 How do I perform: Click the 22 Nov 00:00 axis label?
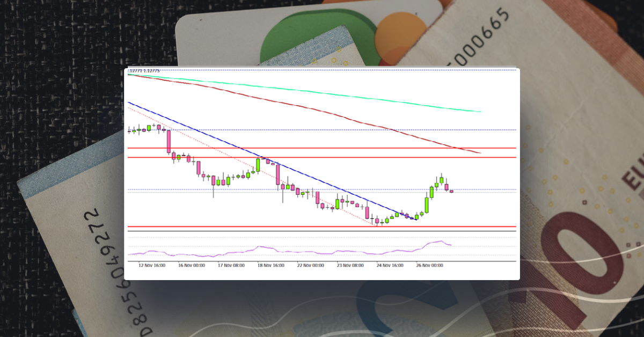311,265
